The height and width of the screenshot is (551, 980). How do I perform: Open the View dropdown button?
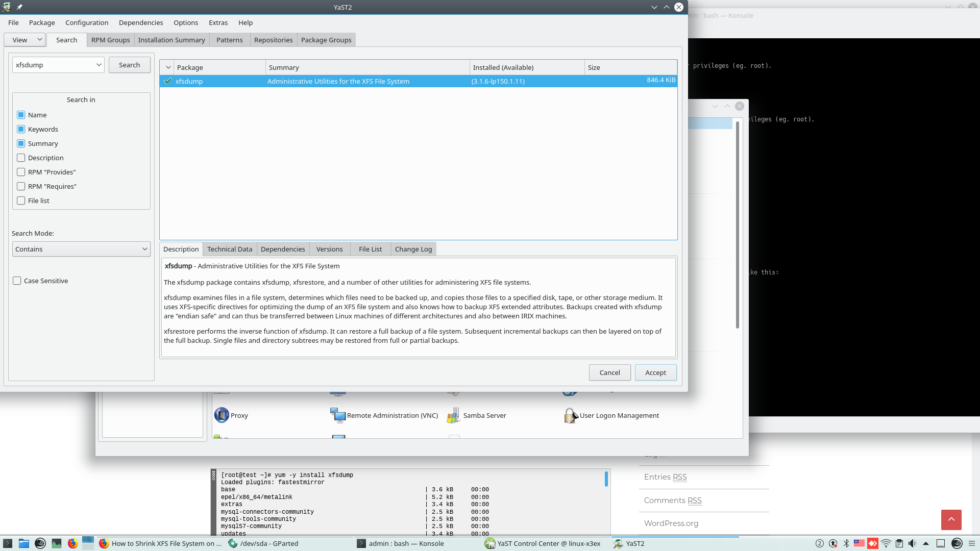click(x=24, y=40)
